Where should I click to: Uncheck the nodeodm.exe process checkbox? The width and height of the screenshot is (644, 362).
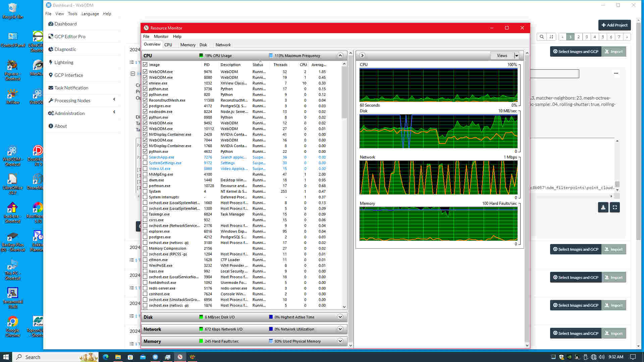click(x=145, y=112)
